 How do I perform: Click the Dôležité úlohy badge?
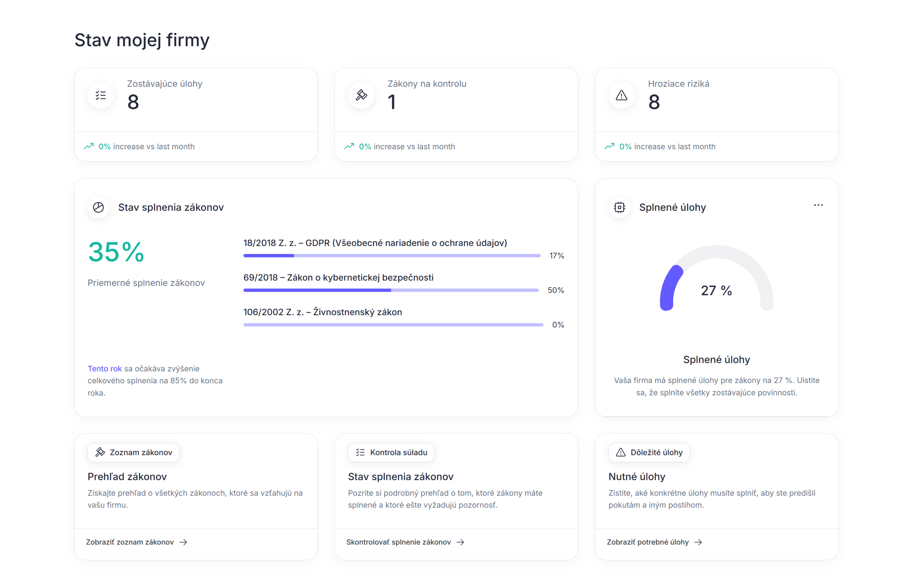649,452
